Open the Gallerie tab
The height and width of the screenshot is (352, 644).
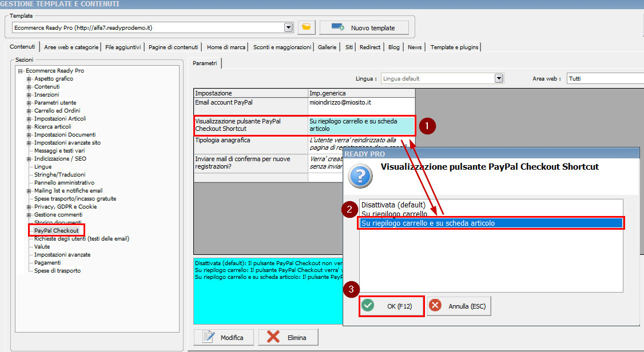pyautogui.click(x=327, y=47)
